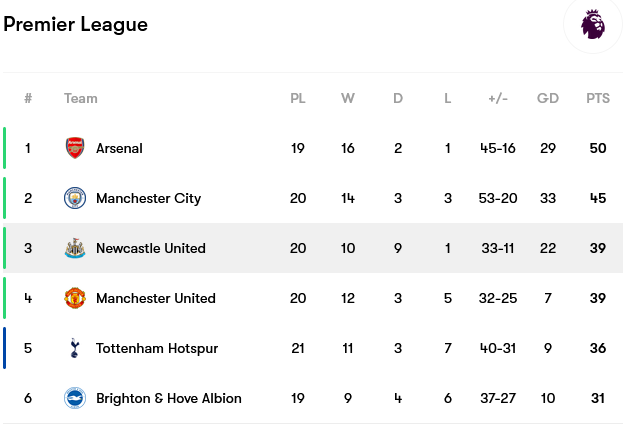Screen dimensions: 623x424
Task: Click the Newcastle United club crest
Action: [x=75, y=248]
